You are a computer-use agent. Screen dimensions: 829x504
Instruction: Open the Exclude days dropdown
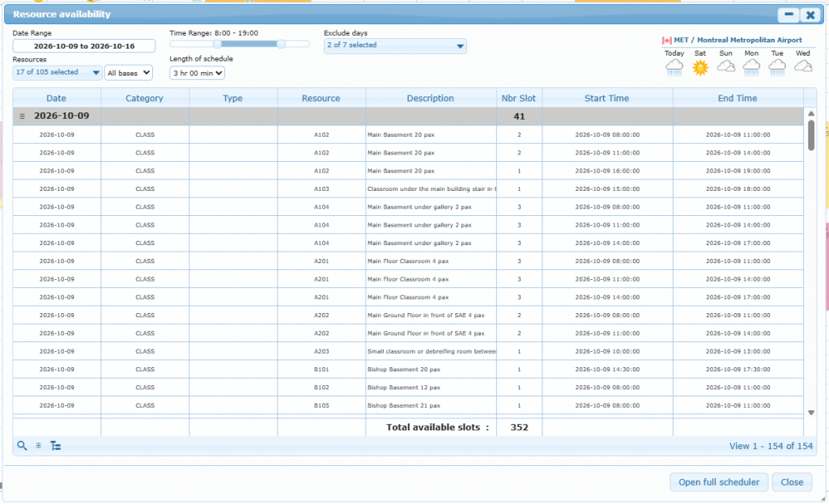[395, 45]
